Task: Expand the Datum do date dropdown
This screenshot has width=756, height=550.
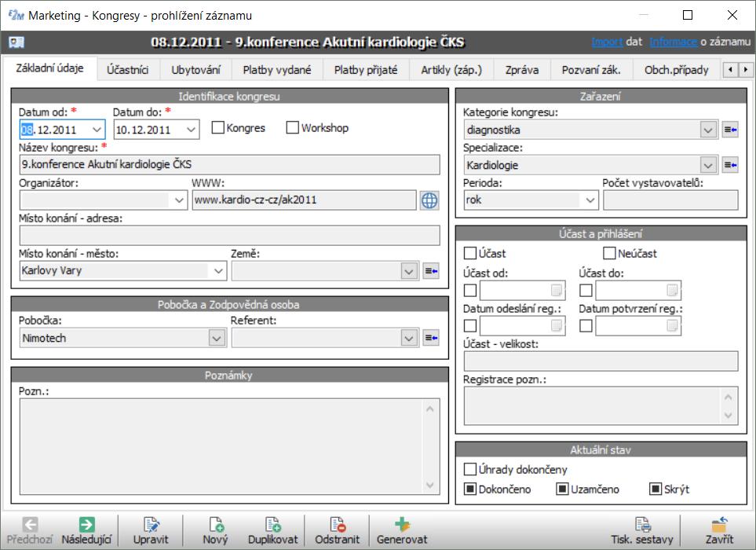Action: pos(191,130)
